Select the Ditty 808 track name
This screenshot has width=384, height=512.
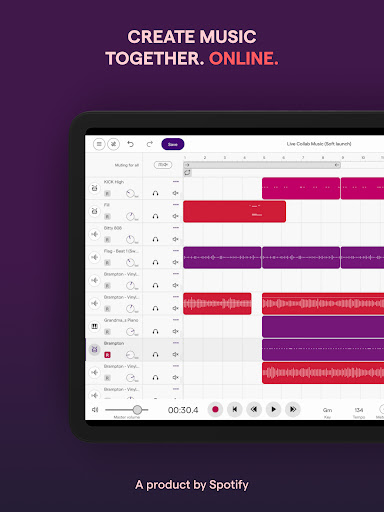[x=113, y=228]
